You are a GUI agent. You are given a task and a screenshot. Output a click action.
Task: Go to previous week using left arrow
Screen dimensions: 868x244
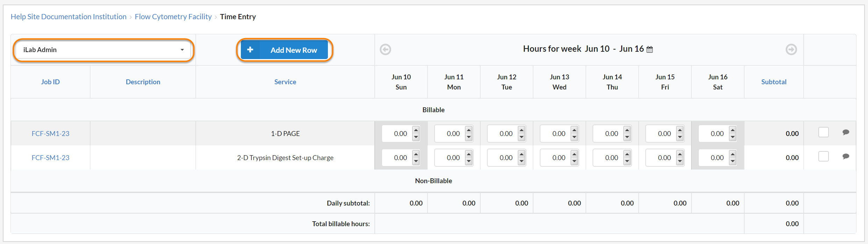[385, 49]
